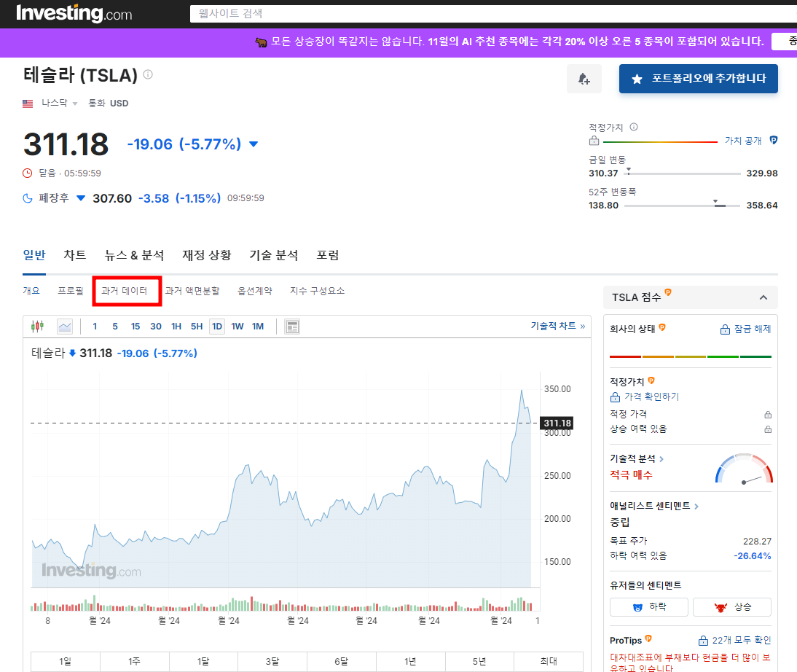The width and height of the screenshot is (797, 672).
Task: Click the 웹사이트 검색 search field
Action: pyautogui.click(x=493, y=14)
